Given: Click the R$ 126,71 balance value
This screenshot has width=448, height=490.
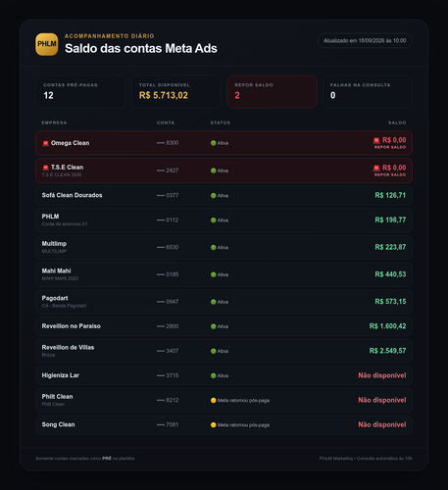Looking at the screenshot, I should point(390,195).
